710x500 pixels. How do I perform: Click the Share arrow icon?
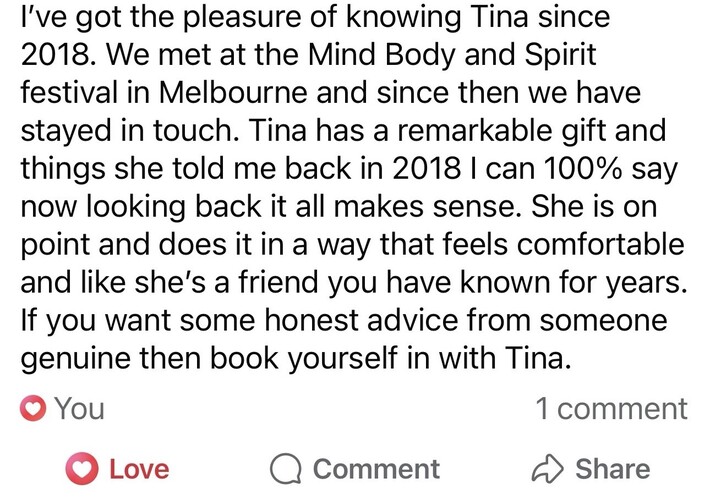tap(551, 469)
